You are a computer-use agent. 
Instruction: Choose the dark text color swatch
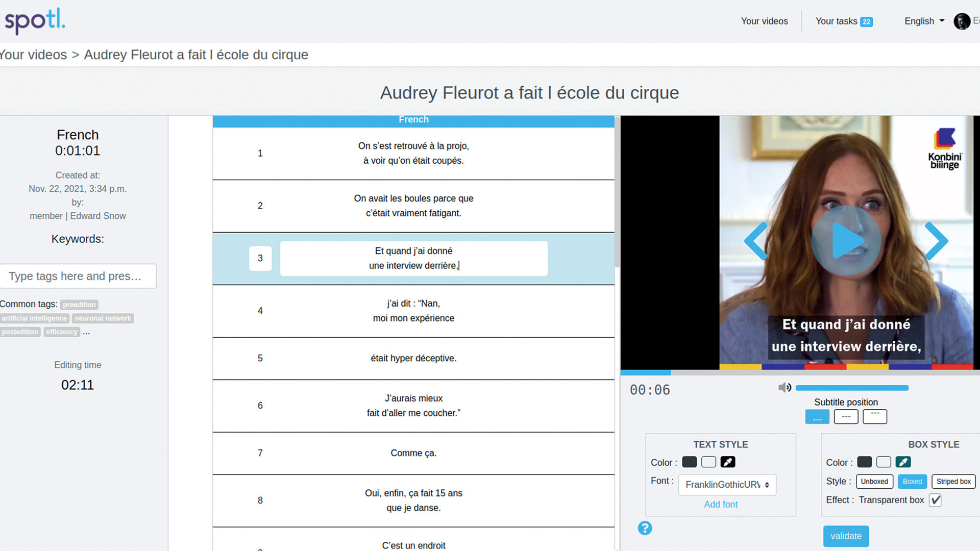click(689, 462)
